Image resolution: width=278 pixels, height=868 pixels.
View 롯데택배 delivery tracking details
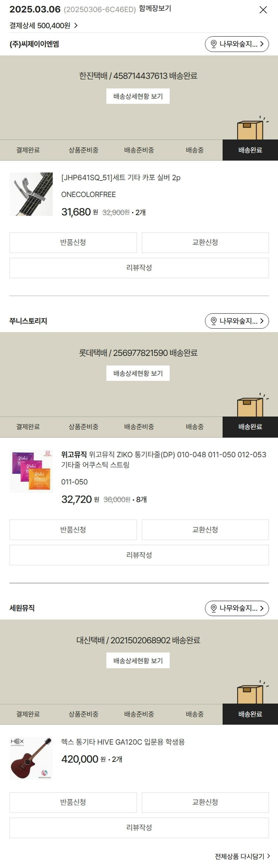point(138,373)
